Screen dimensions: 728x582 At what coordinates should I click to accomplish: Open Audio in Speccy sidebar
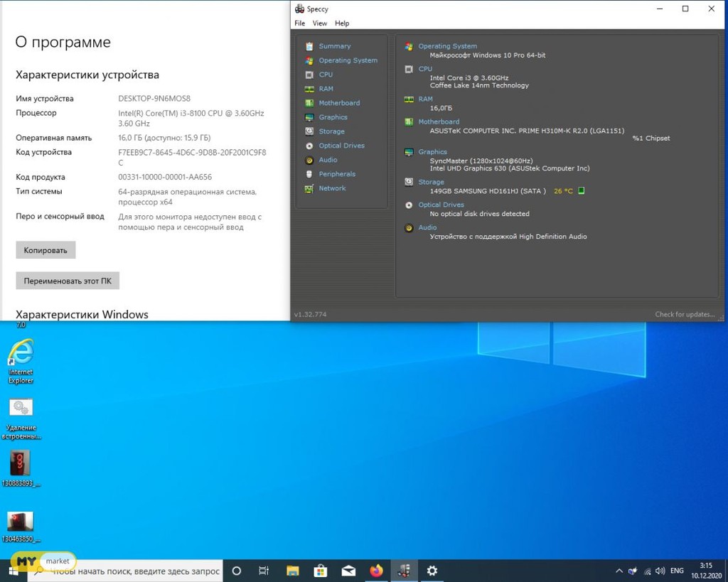328,160
